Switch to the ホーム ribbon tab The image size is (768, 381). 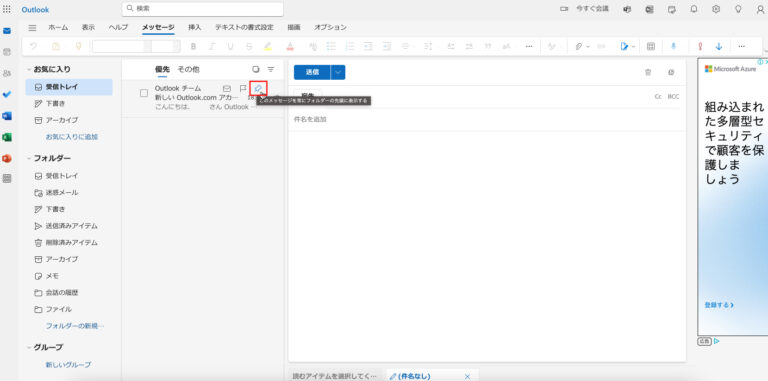(58, 27)
